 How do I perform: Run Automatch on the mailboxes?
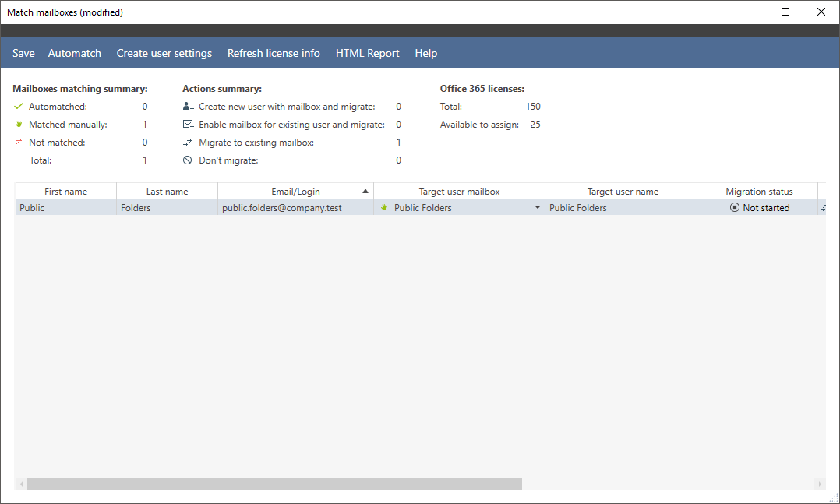74,53
